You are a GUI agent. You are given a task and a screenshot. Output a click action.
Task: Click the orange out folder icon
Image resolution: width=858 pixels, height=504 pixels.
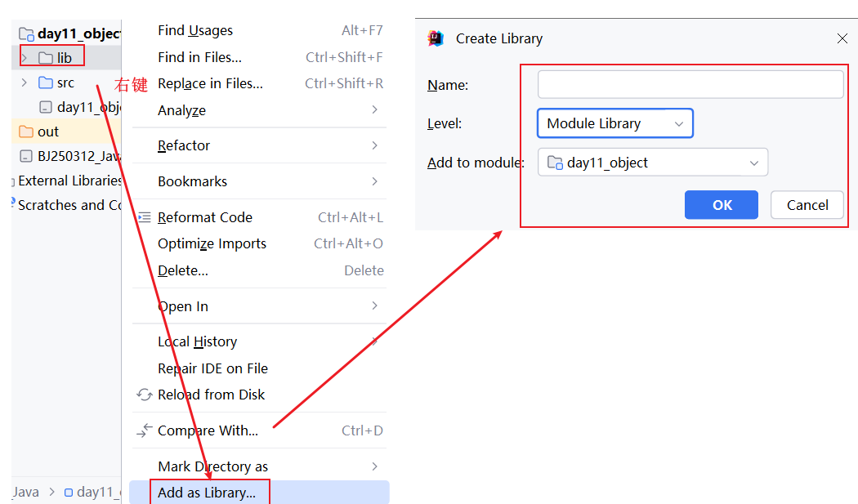pos(26,132)
